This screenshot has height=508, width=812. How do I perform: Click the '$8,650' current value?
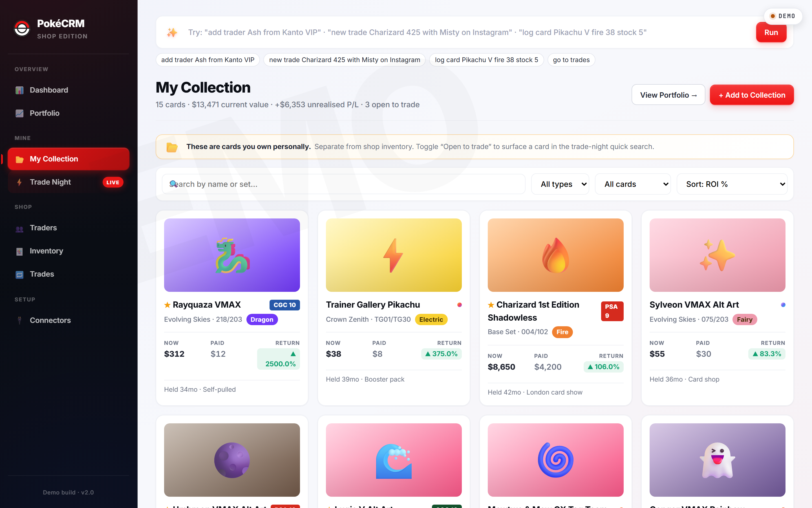tap(501, 367)
